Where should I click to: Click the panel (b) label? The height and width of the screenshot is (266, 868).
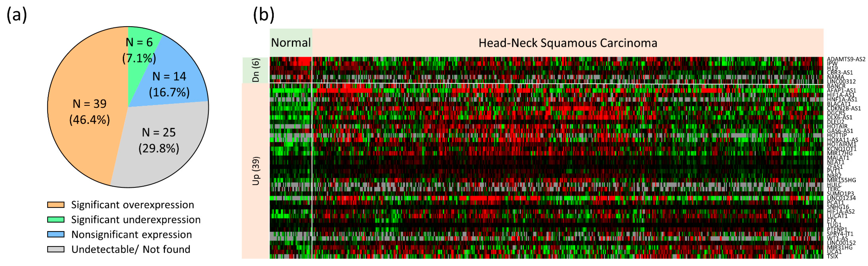264,15
